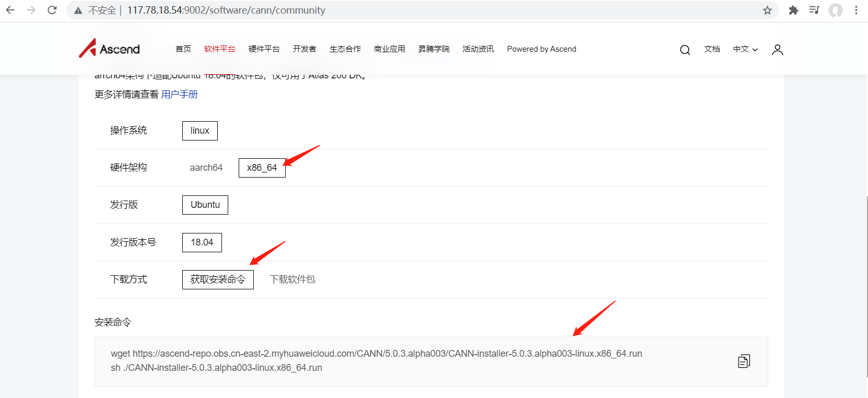Click the Ascend logo

coord(110,49)
